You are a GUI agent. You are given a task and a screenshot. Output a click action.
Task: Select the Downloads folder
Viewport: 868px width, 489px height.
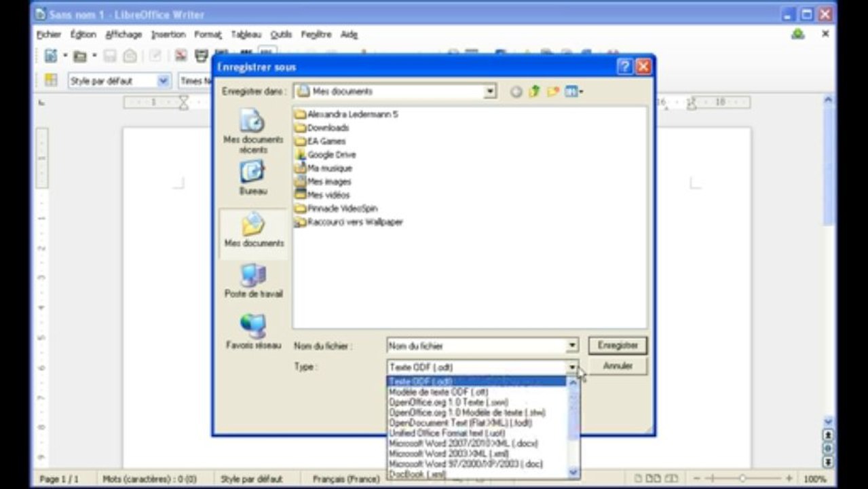pyautogui.click(x=322, y=128)
